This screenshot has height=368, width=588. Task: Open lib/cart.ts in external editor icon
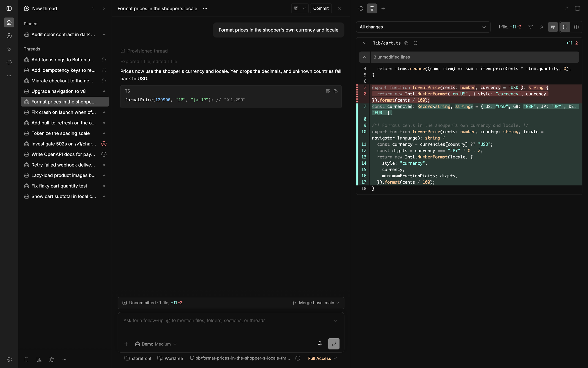pyautogui.click(x=415, y=43)
